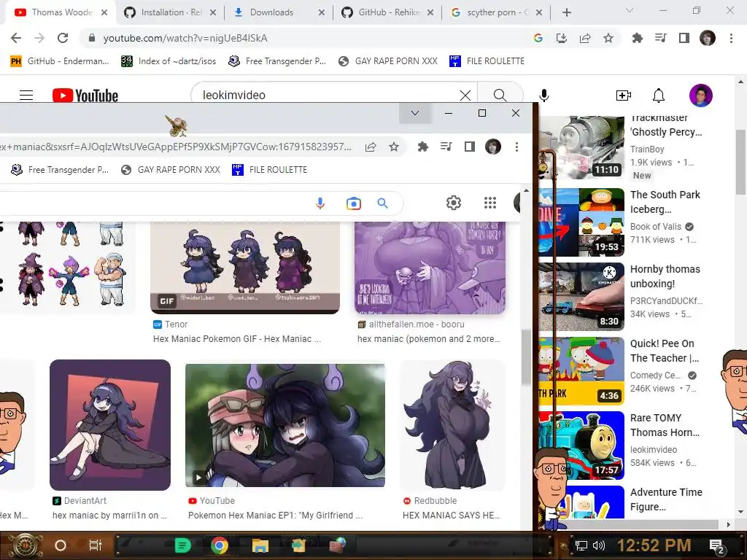
Task: Click the YouTube logo
Action: point(85,96)
